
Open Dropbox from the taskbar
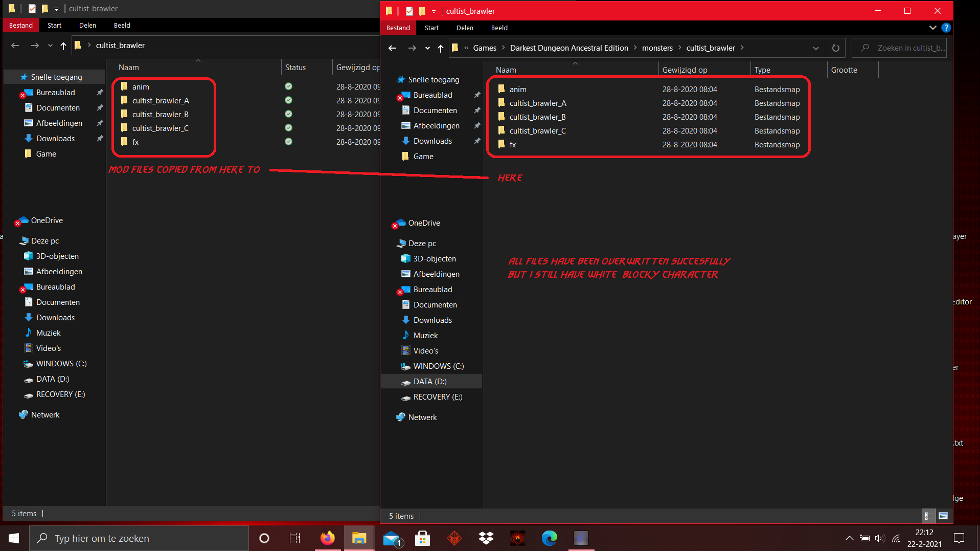coord(486,538)
